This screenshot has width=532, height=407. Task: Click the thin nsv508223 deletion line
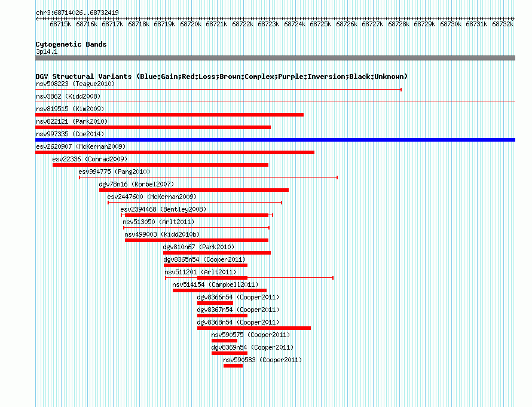pos(219,90)
